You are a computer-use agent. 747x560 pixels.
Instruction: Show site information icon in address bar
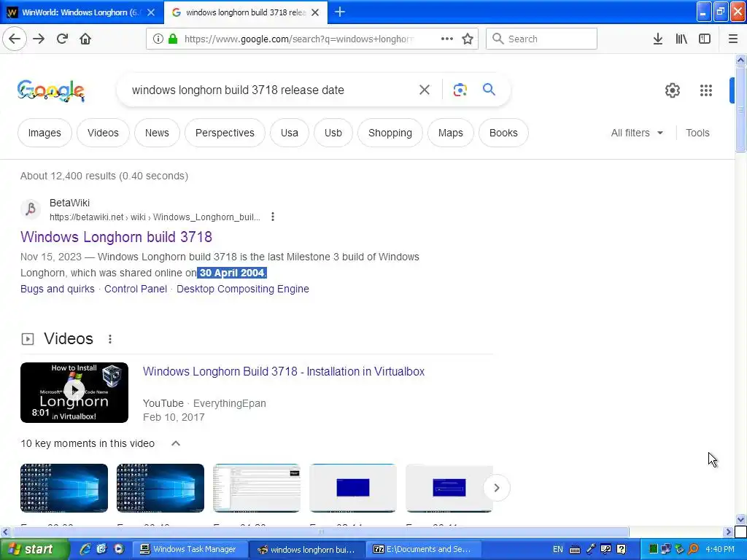tap(158, 39)
